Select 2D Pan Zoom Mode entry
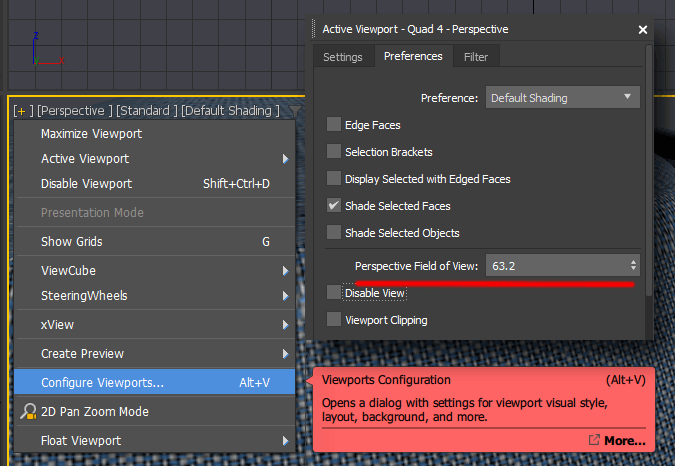Image resolution: width=675 pixels, height=466 pixels. point(155,411)
